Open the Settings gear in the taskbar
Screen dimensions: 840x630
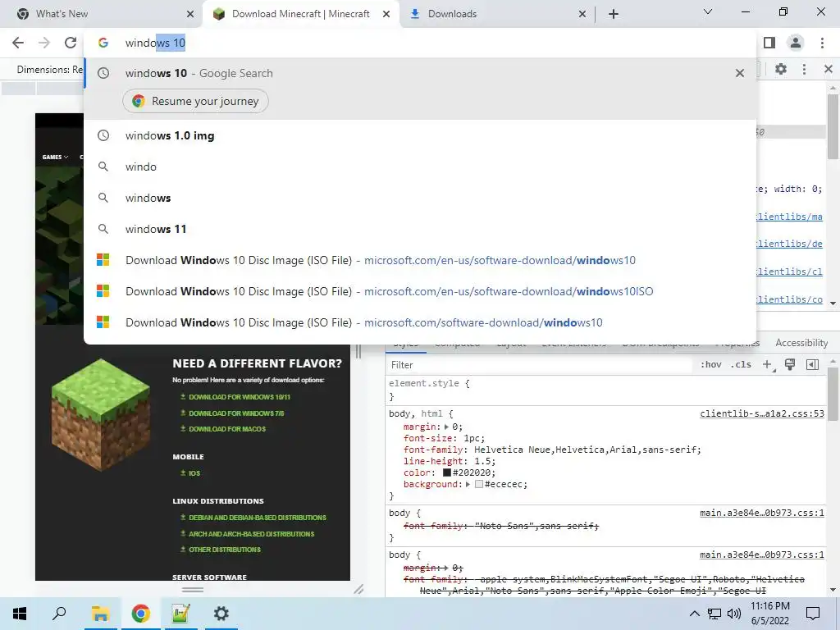point(221,614)
